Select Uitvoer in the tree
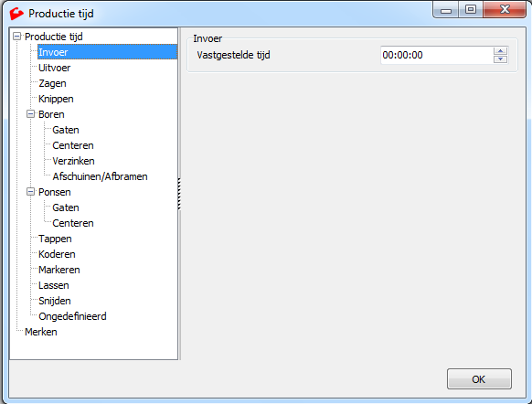The height and width of the screenshot is (404, 532). click(54, 68)
